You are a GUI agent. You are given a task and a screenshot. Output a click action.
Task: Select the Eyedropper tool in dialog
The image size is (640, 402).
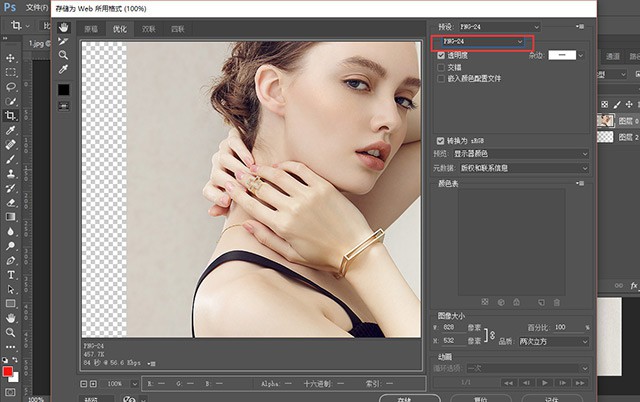click(63, 69)
